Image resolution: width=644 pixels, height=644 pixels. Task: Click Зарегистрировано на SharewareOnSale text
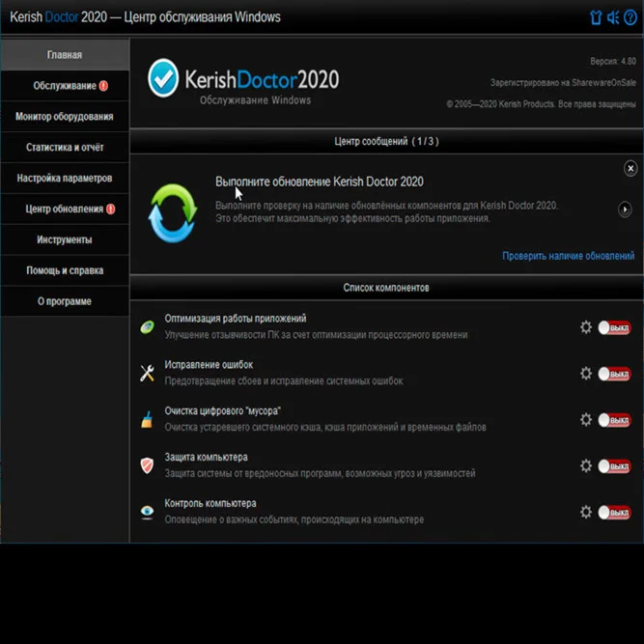(563, 83)
